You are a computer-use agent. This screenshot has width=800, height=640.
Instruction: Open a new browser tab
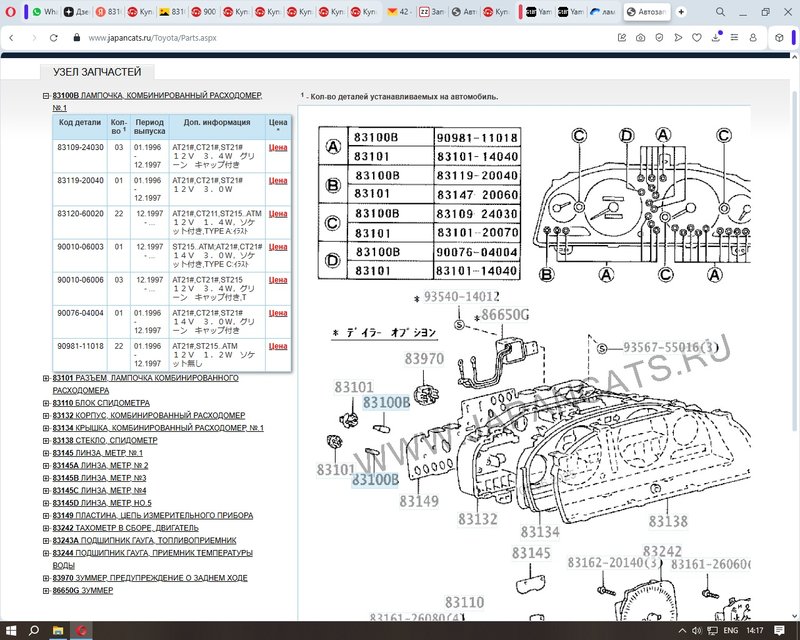tap(681, 11)
